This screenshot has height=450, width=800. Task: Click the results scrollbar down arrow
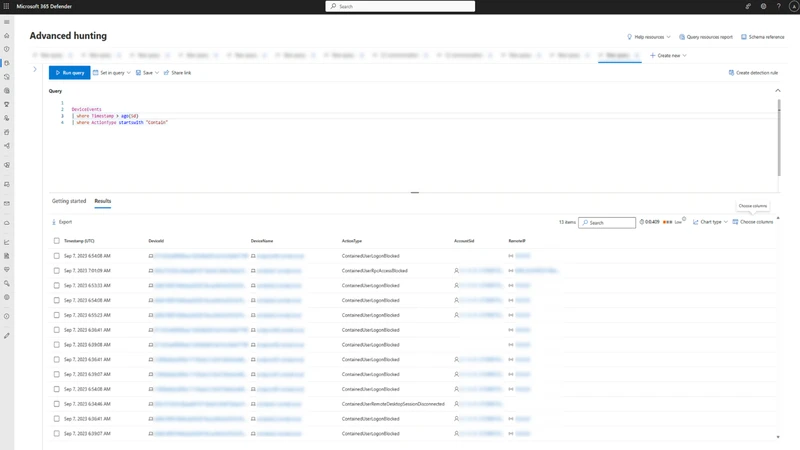click(778, 437)
